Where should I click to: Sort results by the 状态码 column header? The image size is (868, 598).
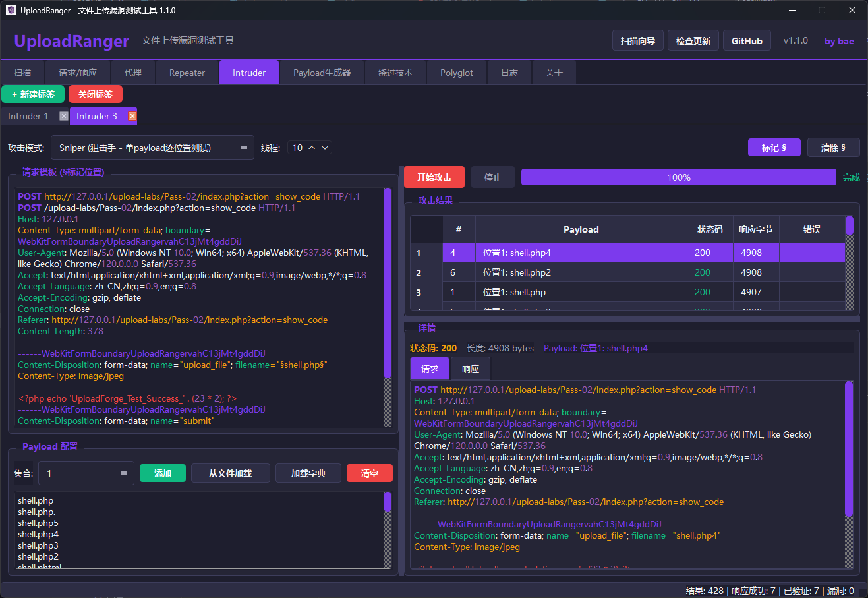point(710,229)
